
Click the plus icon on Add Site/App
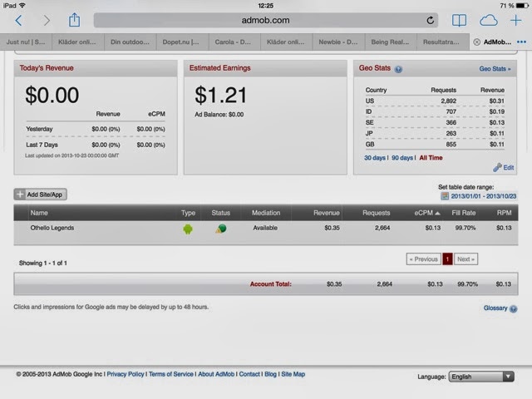point(20,195)
